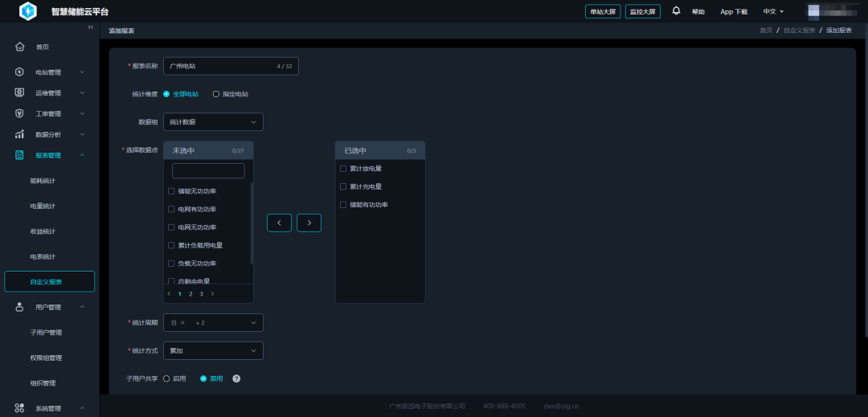Open the 数据组 dropdown

213,122
